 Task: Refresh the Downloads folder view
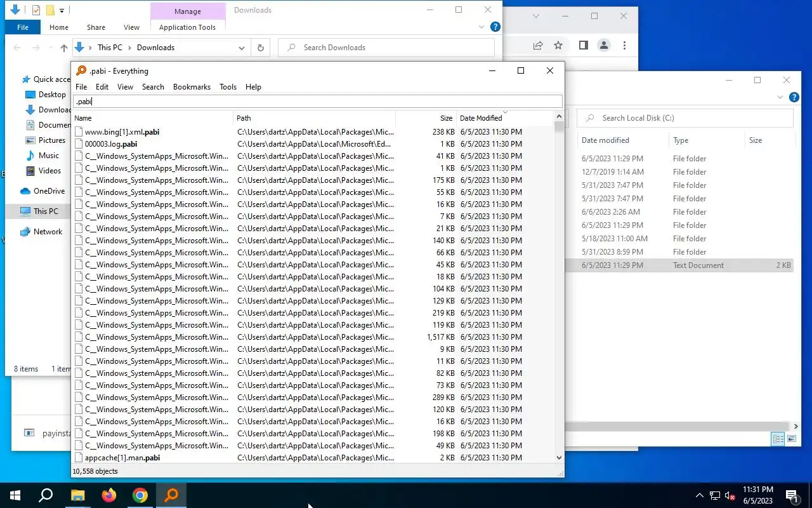[260, 48]
